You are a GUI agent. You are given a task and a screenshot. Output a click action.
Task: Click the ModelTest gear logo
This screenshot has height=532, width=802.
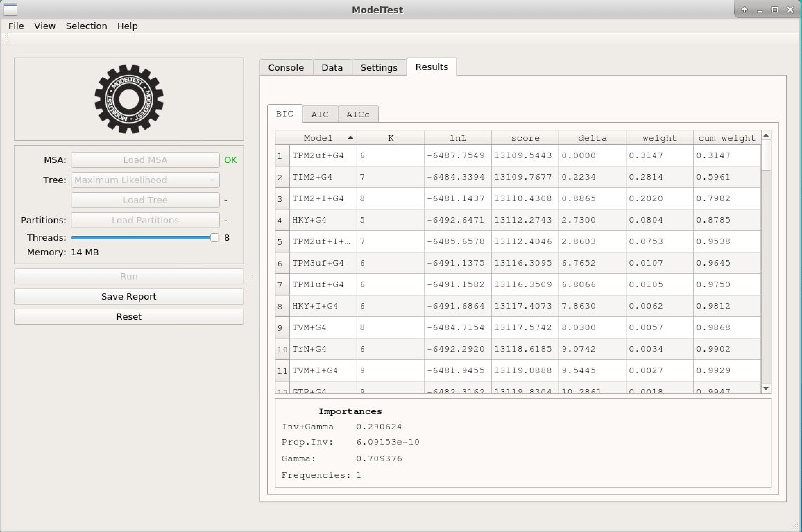point(129,99)
